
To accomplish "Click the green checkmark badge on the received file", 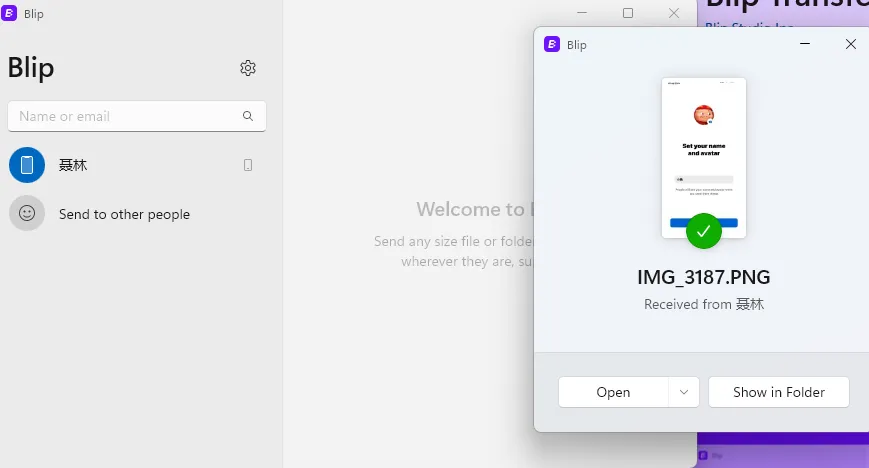I will (x=704, y=231).
